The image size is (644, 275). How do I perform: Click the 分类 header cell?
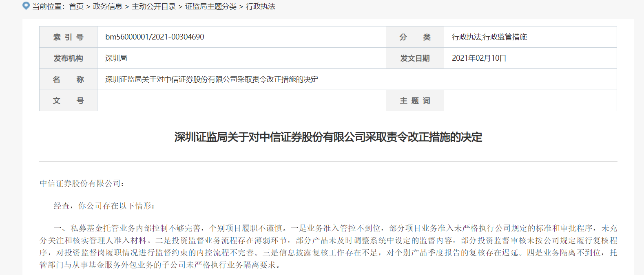click(x=415, y=37)
